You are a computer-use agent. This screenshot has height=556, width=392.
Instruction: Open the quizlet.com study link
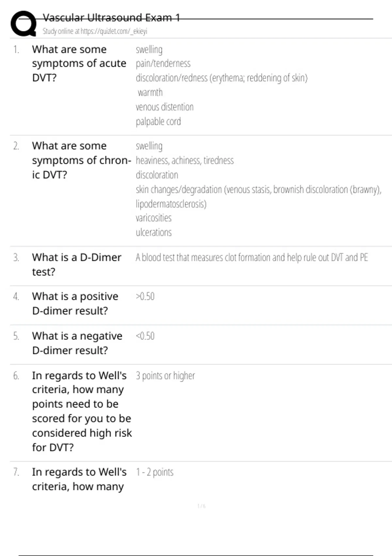click(95, 31)
